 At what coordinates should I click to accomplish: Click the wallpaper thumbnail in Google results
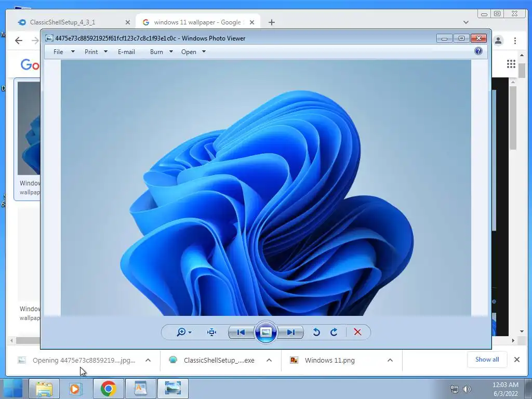[29, 128]
